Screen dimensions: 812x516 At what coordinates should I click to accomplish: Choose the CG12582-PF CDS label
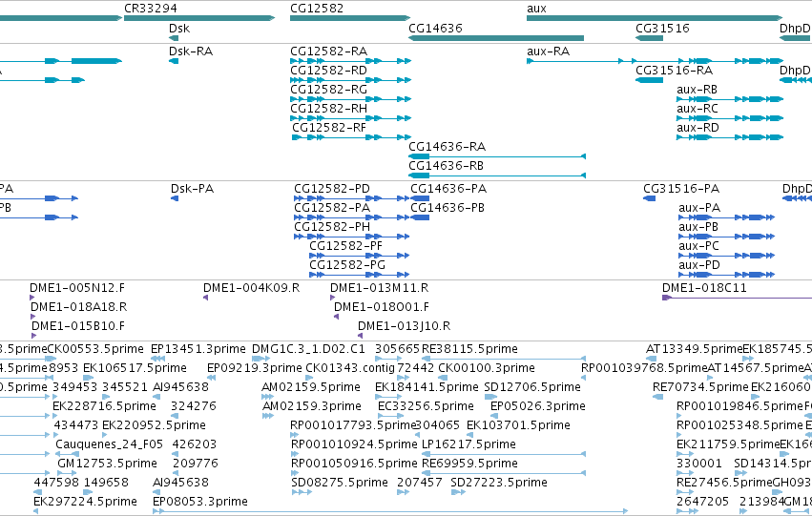tap(345, 246)
